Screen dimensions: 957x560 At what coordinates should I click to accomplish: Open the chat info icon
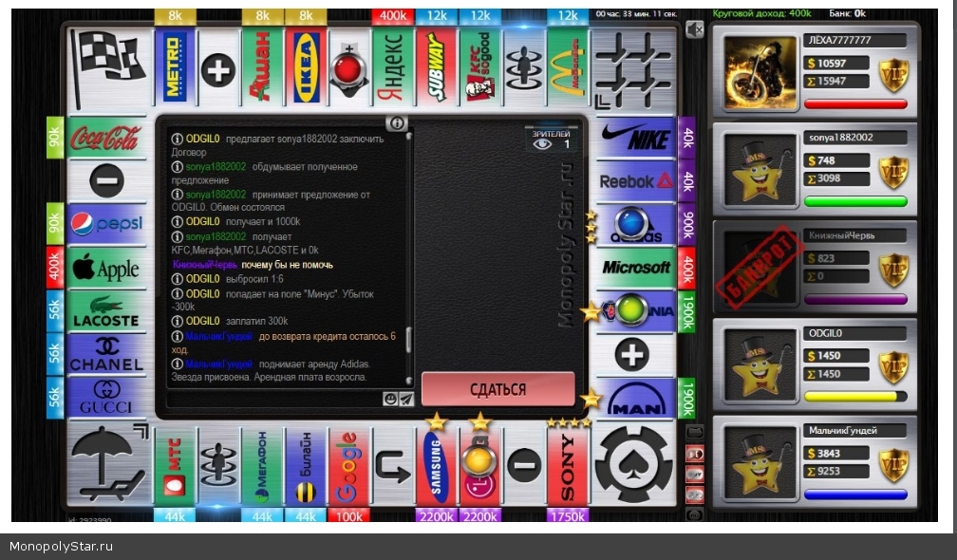397,123
